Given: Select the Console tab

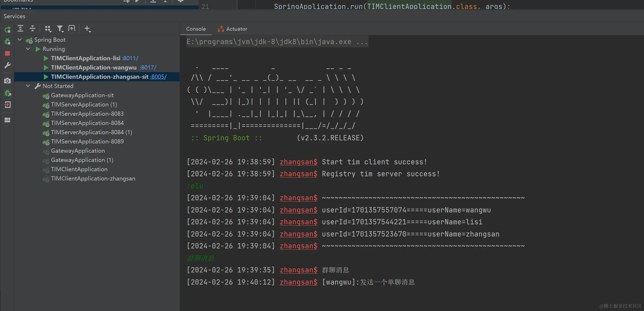Looking at the screenshot, I should 196,29.
